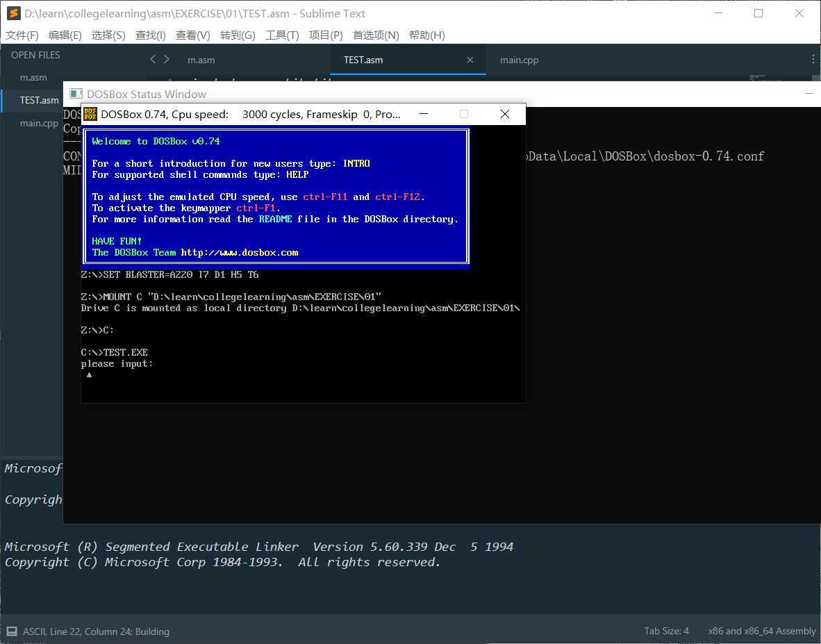Open the 工具(T) menu
The height and width of the screenshot is (644, 821).
click(x=282, y=35)
